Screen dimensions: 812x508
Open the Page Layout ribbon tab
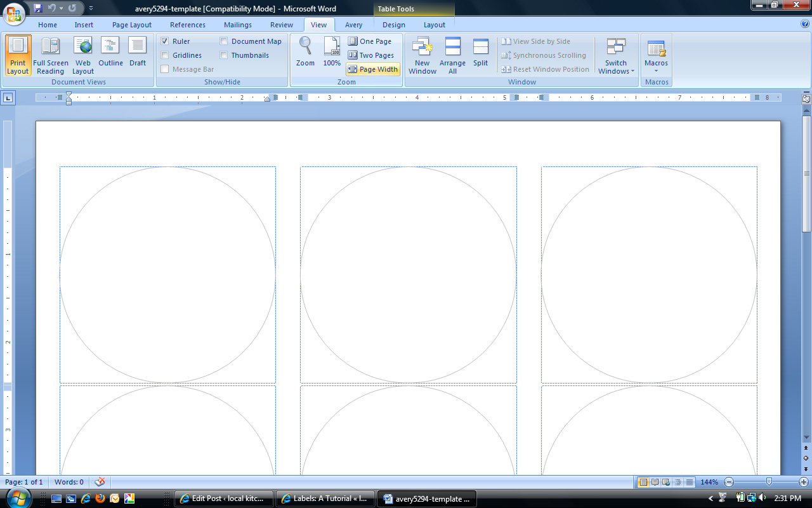coord(132,25)
